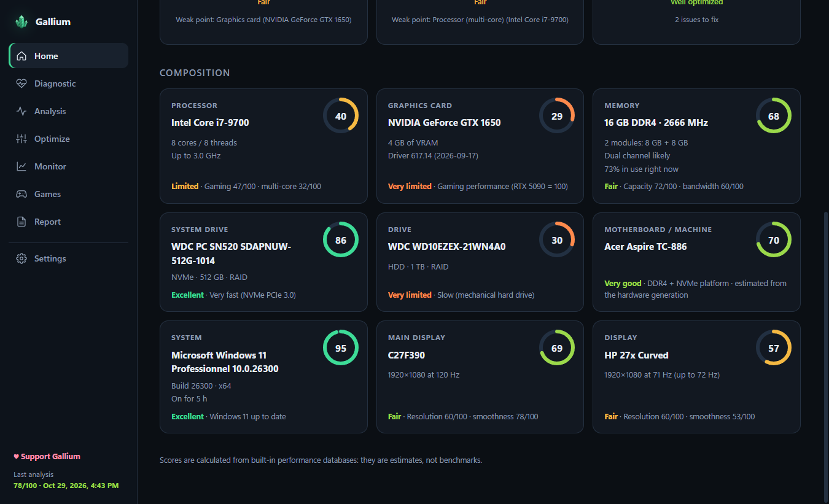Click the Home house icon in sidebar
829x504 pixels.
click(x=21, y=56)
